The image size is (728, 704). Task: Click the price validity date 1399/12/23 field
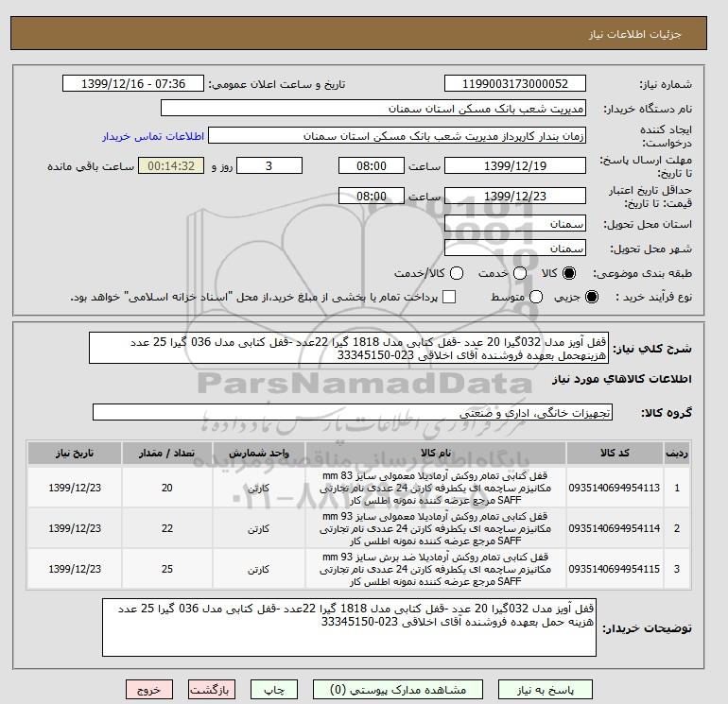point(515,196)
